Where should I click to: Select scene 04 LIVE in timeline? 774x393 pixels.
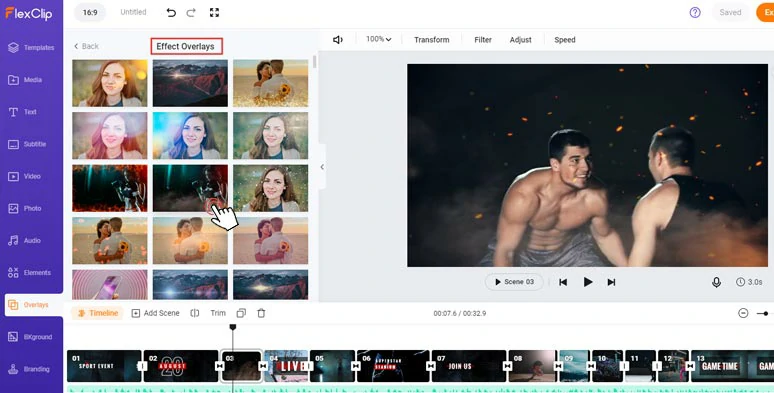(286, 366)
